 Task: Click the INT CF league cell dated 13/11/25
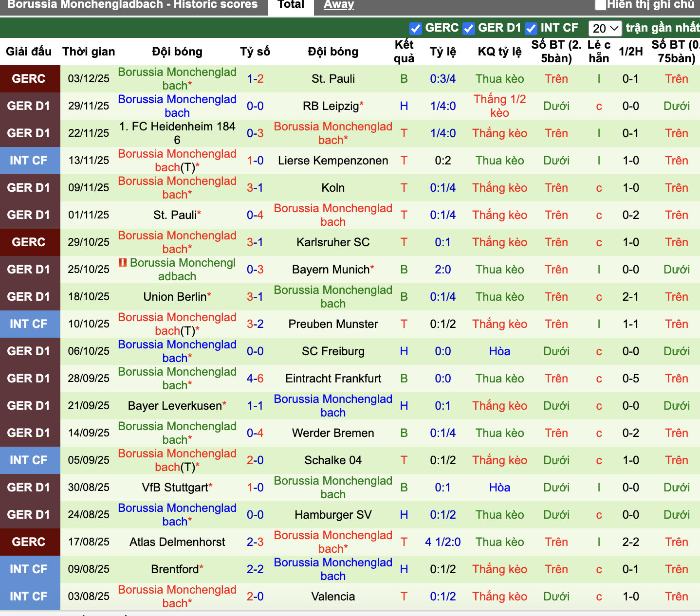coord(30,161)
